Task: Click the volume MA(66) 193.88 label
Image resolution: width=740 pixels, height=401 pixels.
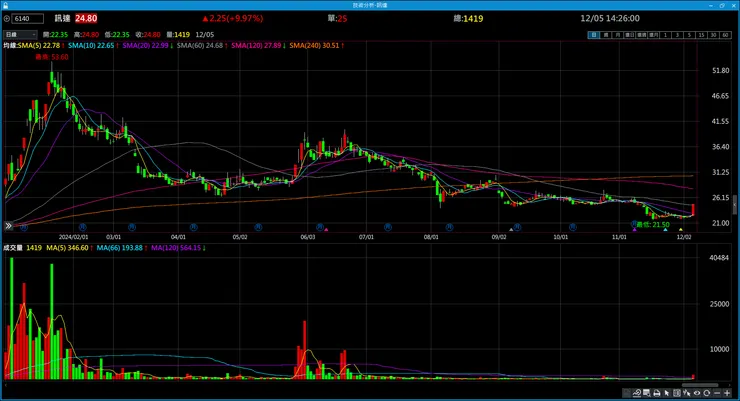Action: tap(120, 248)
